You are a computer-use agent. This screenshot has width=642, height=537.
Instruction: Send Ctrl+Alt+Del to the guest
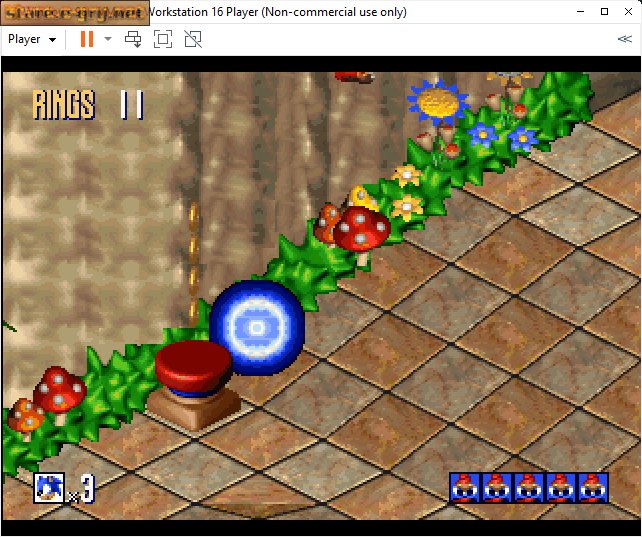(133, 39)
